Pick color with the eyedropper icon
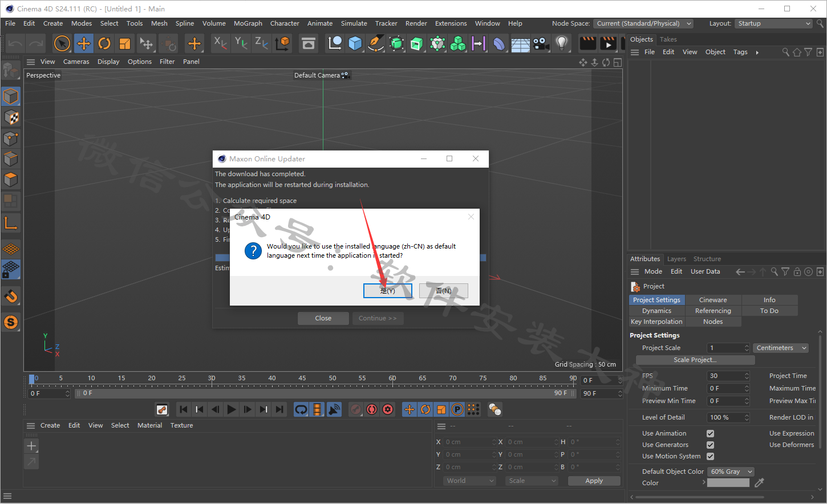 click(759, 483)
